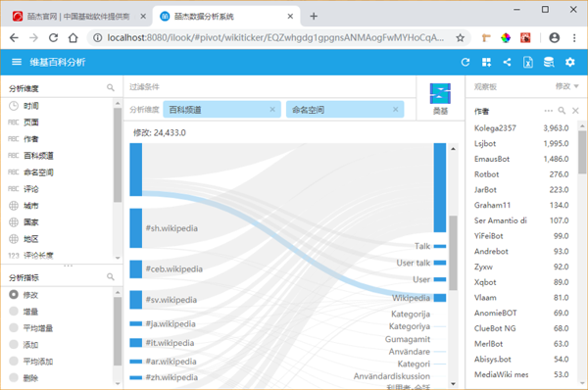588x390 pixels.
Task: Select the 时间 dimension clock icon
Action: [14, 106]
